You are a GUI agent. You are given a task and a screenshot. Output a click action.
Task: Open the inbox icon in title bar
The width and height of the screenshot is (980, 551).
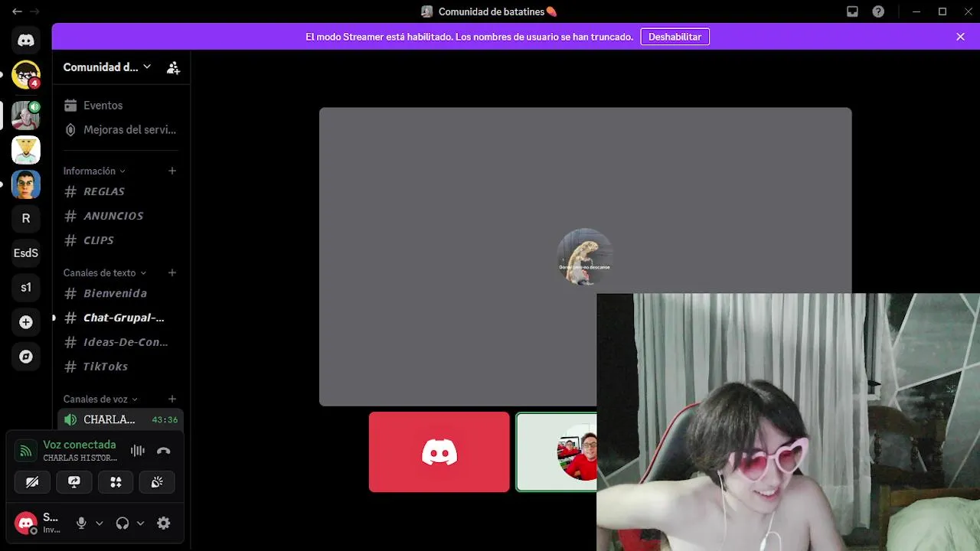pyautogui.click(x=852, y=11)
